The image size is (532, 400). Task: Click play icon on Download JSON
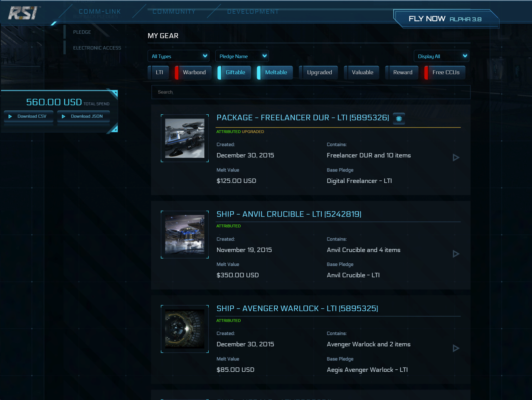(63, 116)
